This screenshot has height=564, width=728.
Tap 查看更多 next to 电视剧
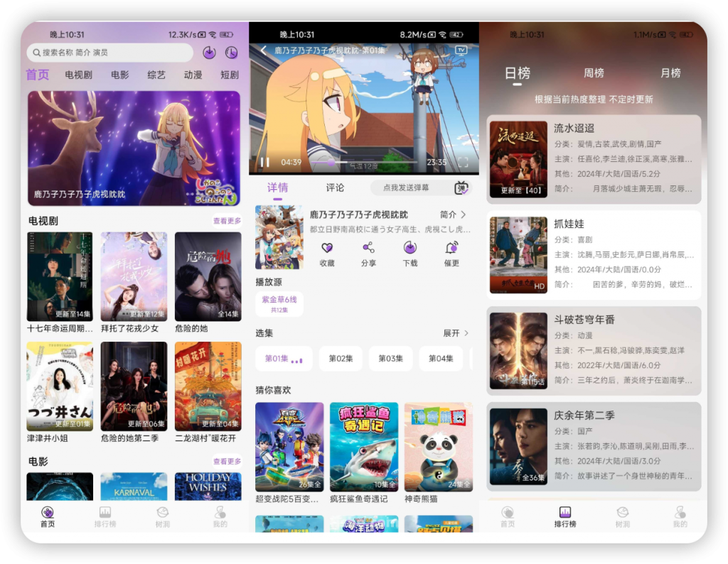point(227,221)
